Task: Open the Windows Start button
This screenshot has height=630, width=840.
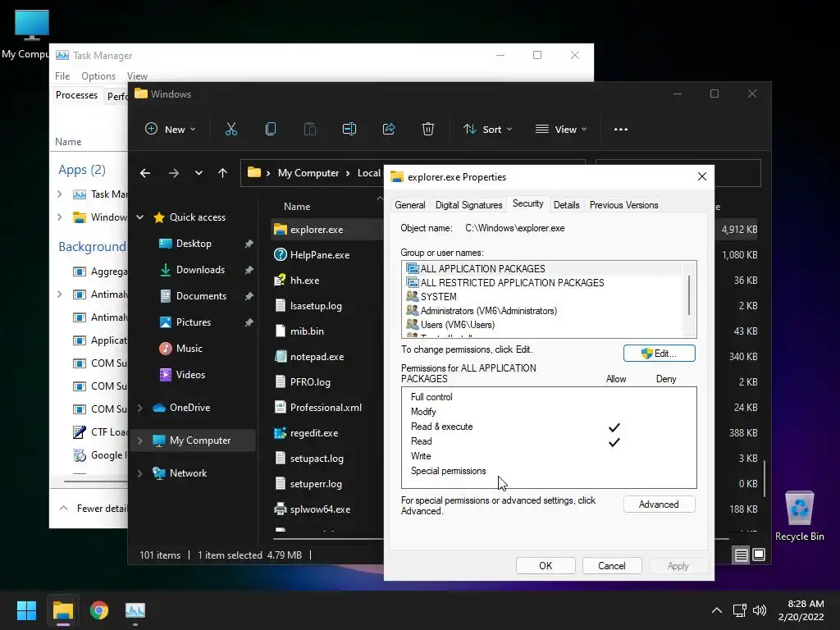Action: (x=26, y=610)
